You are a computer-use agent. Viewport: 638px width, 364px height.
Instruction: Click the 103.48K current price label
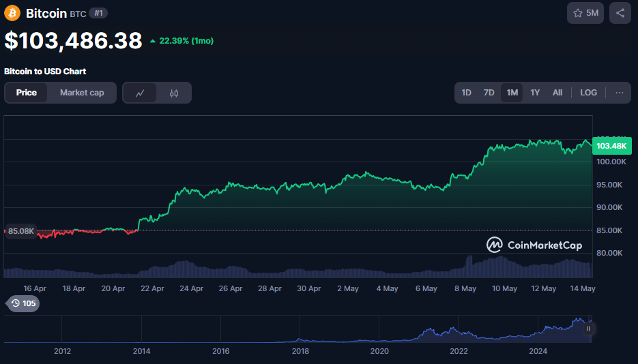611,146
